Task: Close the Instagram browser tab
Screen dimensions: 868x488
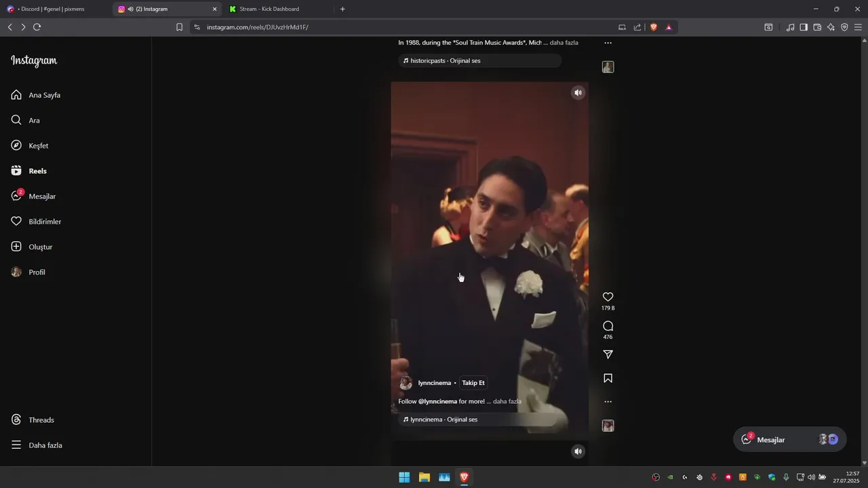Action: [x=215, y=9]
